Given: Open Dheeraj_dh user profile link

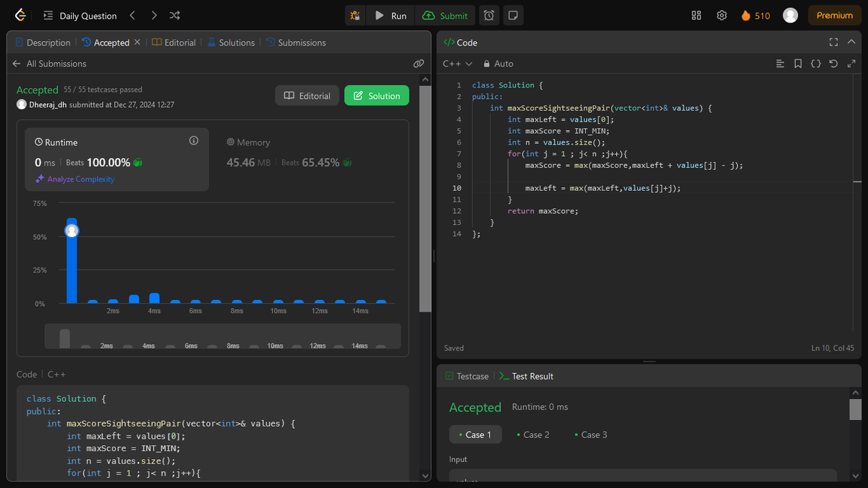Looking at the screenshot, I should 48,104.
